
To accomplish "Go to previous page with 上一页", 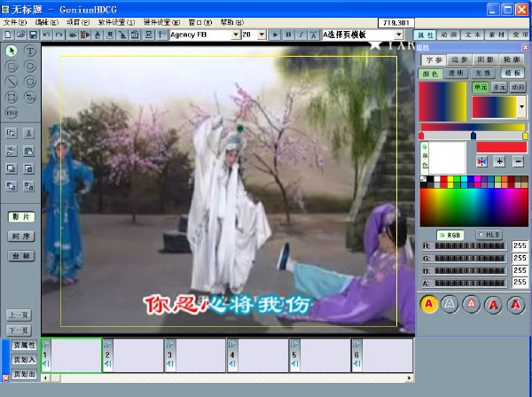I will pos(19,315).
